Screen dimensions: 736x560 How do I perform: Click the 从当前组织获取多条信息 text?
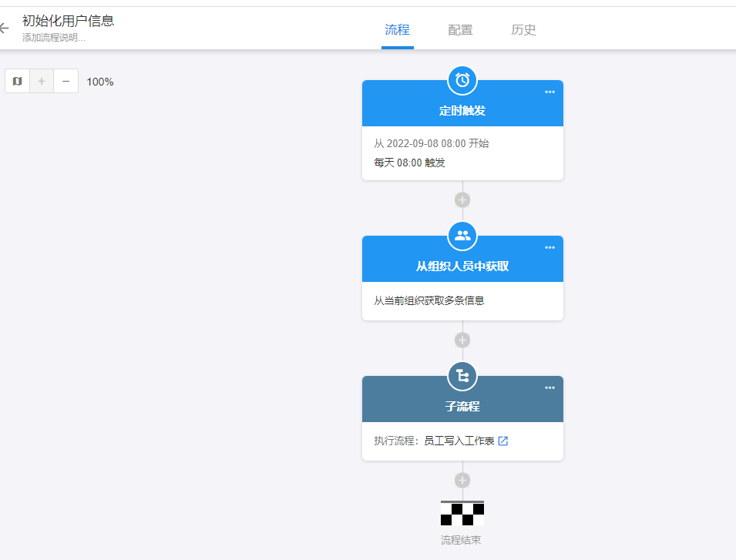(429, 300)
